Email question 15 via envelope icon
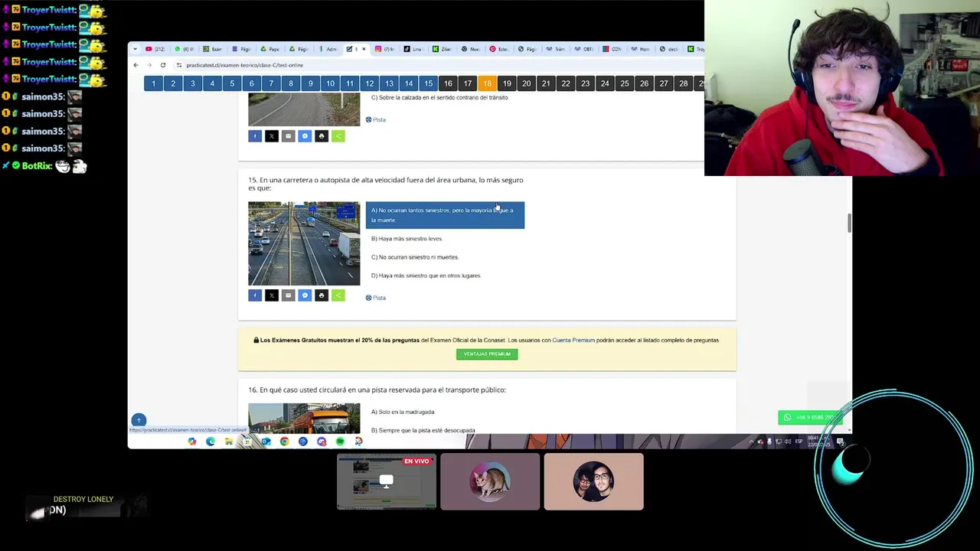Image resolution: width=980 pixels, height=551 pixels. (x=288, y=295)
